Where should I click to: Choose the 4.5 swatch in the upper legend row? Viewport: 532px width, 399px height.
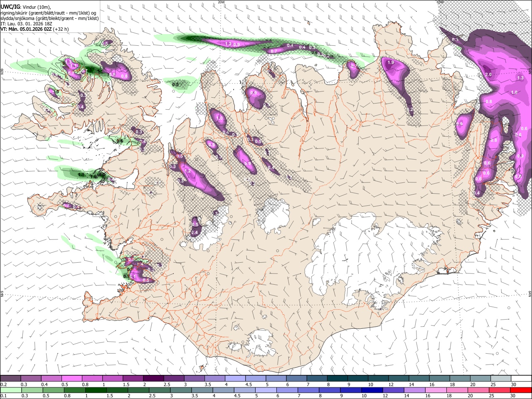256,378
